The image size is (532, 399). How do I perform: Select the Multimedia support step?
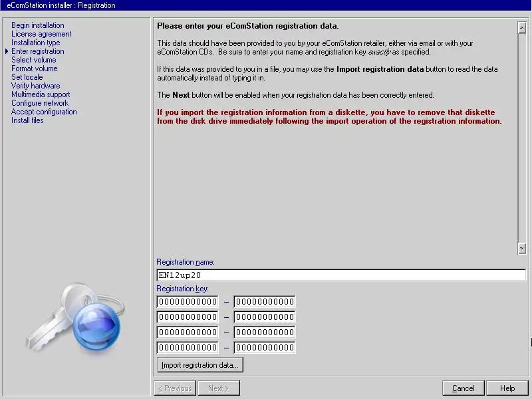[41, 94]
